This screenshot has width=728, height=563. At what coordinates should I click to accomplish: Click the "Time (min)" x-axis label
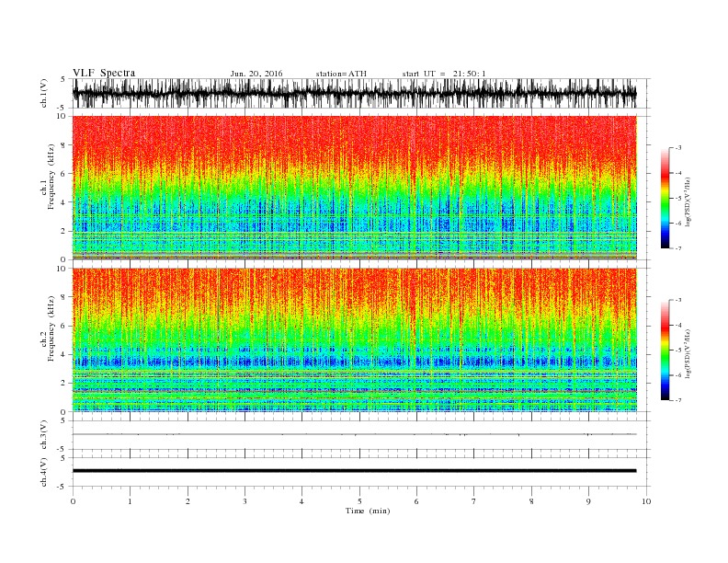point(368,511)
